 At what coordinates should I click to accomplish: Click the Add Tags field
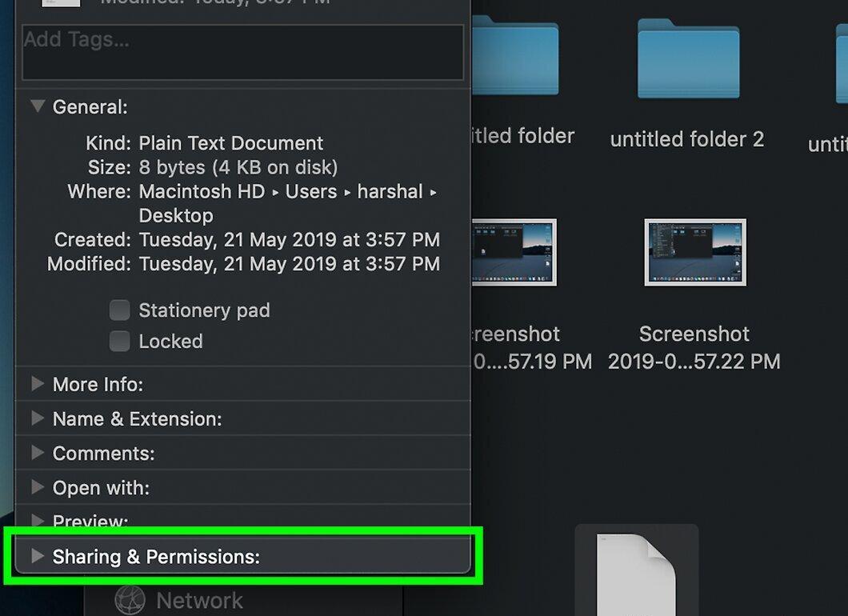[x=243, y=53]
